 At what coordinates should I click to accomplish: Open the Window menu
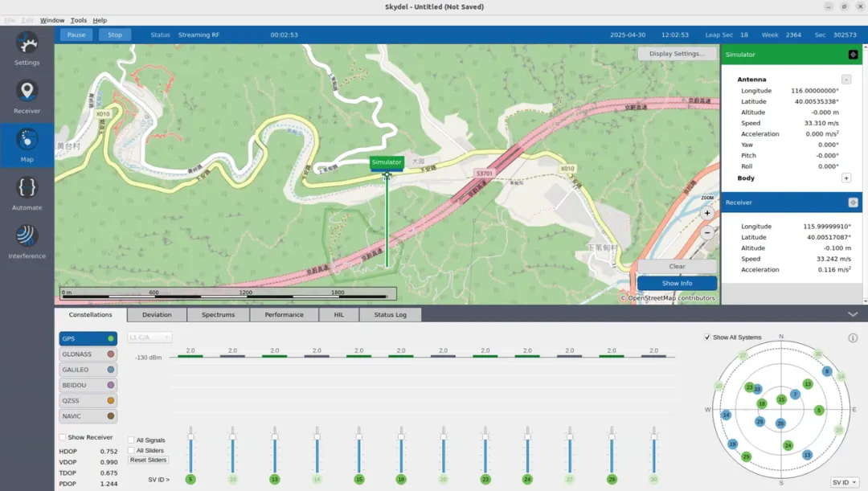tap(52, 20)
